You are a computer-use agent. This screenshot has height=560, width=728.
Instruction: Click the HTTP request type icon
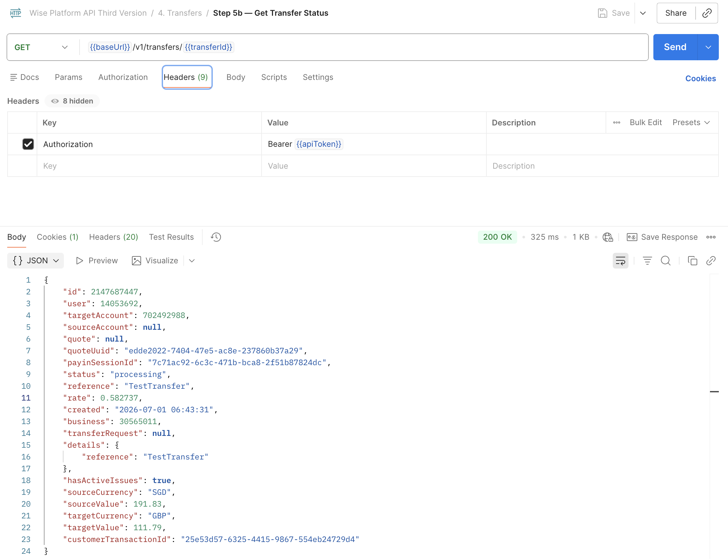[x=16, y=13]
